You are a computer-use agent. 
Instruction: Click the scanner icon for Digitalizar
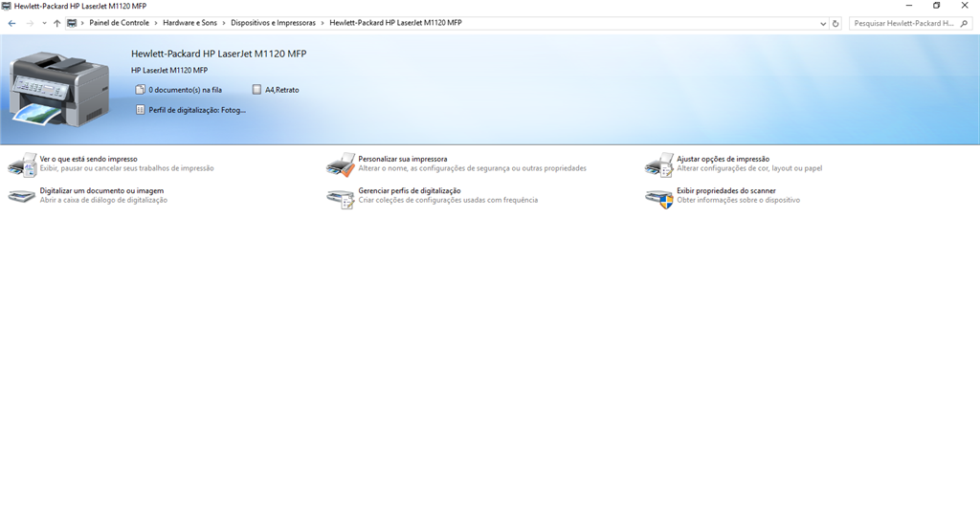[22, 196]
